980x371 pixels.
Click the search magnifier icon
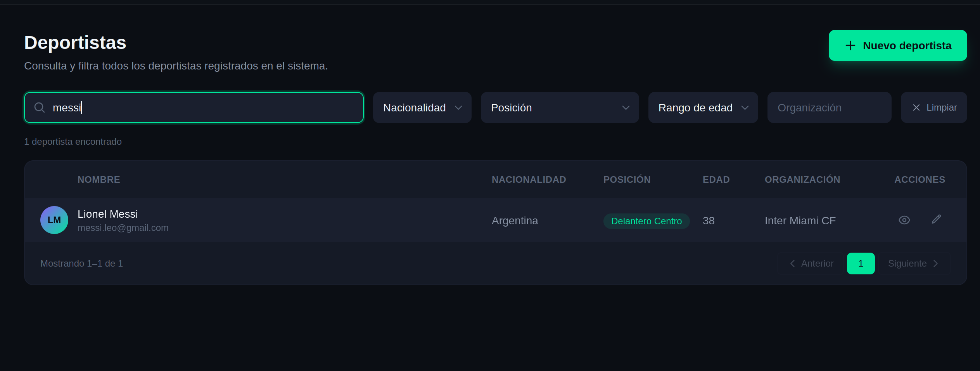[x=39, y=107]
